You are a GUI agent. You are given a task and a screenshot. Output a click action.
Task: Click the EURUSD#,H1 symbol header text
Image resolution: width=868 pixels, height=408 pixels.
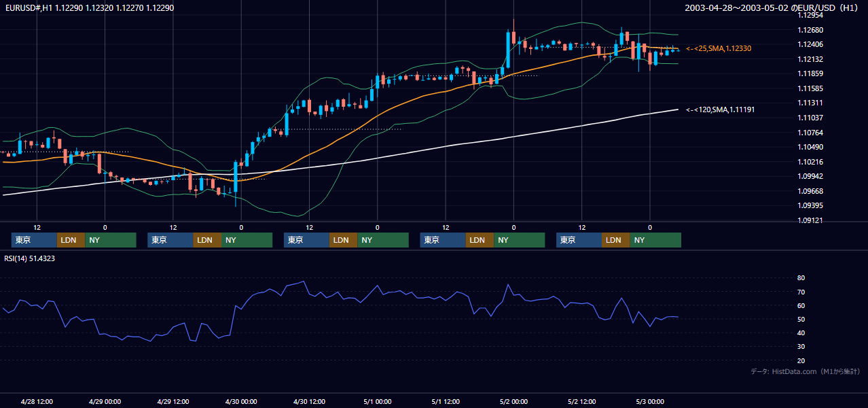(x=89, y=7)
